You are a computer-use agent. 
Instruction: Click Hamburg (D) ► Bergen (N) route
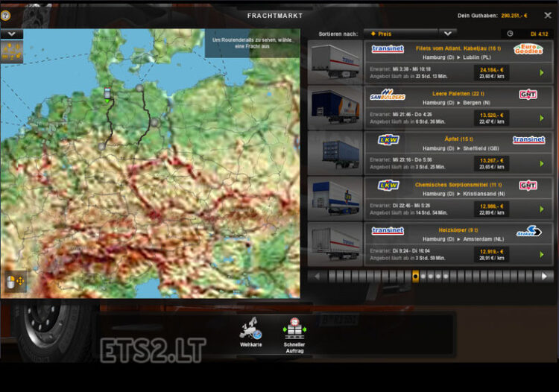point(457,103)
